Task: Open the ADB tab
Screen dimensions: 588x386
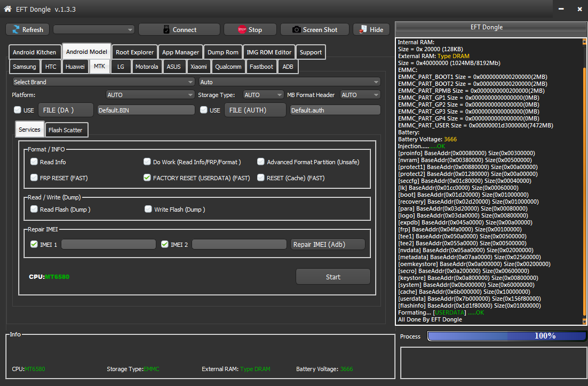Action: 288,67
